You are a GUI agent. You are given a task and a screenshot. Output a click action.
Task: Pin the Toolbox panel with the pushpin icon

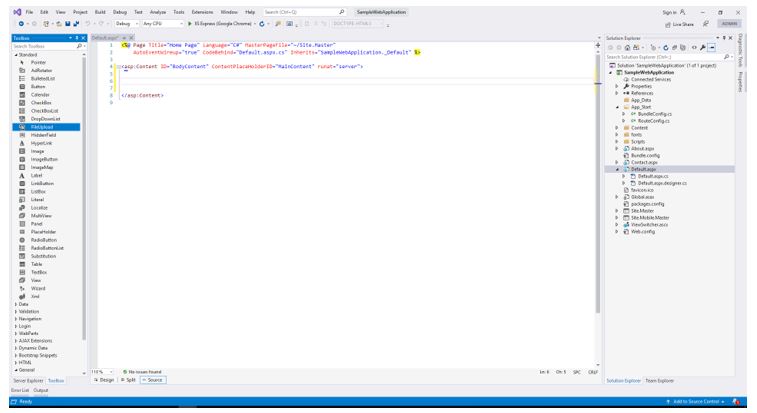77,38
